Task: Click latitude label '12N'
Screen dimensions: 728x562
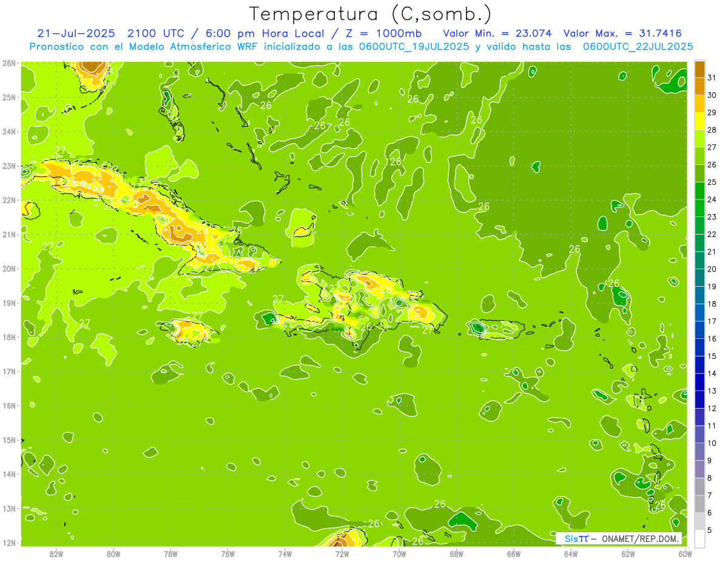Action: (9, 543)
